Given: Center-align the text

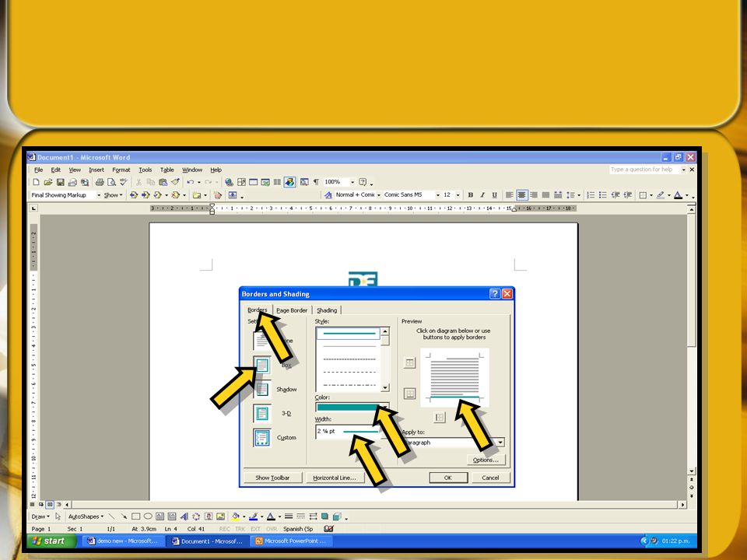Looking at the screenshot, I should coord(521,195).
